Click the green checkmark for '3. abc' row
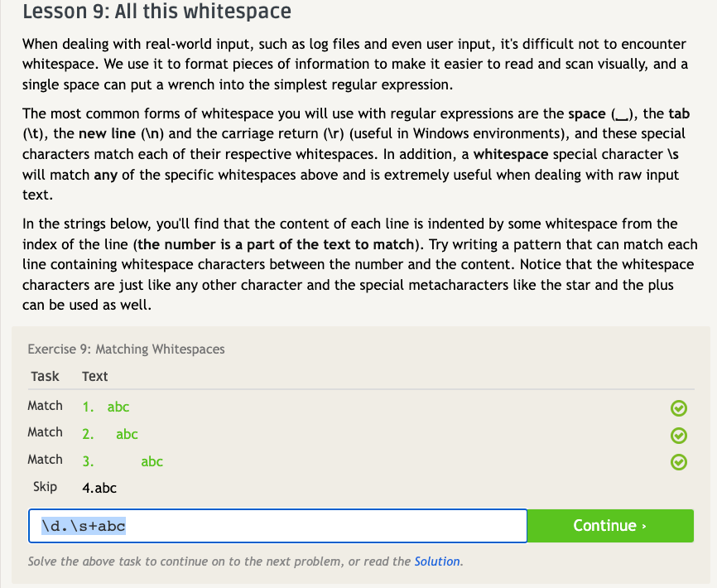717x588 pixels. tap(679, 461)
